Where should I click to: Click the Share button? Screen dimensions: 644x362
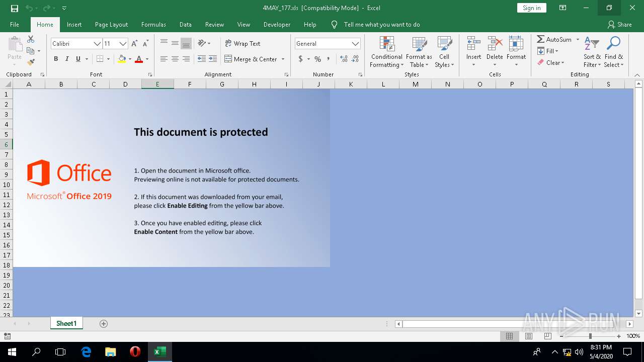point(619,24)
